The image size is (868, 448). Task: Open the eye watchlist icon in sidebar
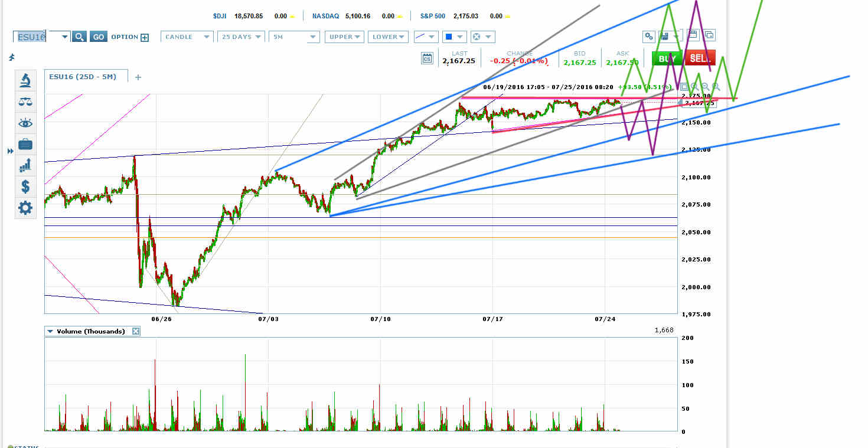tap(25, 123)
